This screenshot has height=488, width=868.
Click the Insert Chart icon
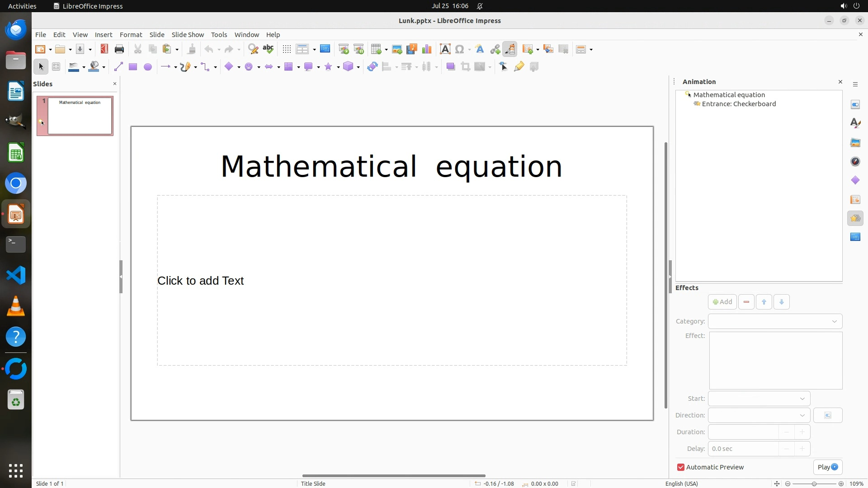426,49
